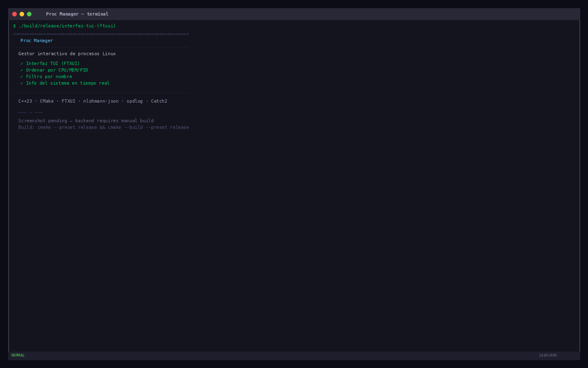Click the yellow minimize window button
This screenshot has height=368, width=588.
click(x=22, y=14)
